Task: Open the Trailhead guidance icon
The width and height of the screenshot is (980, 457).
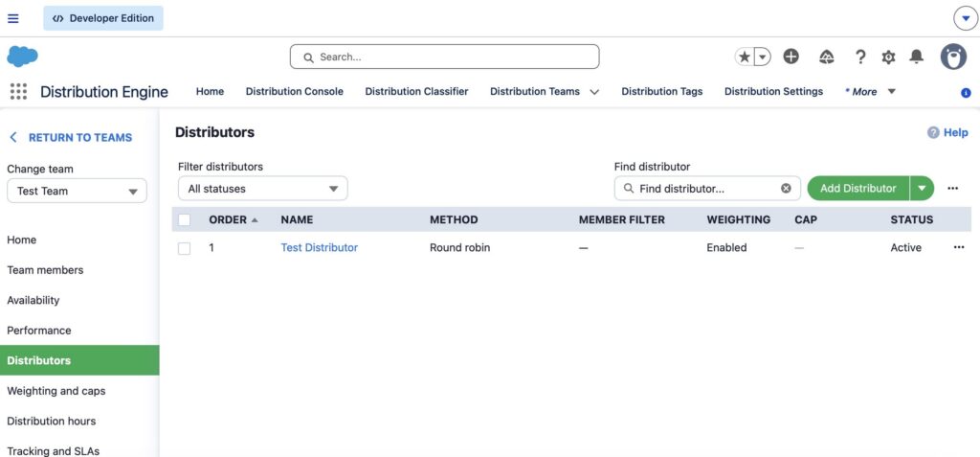Action: point(826,57)
